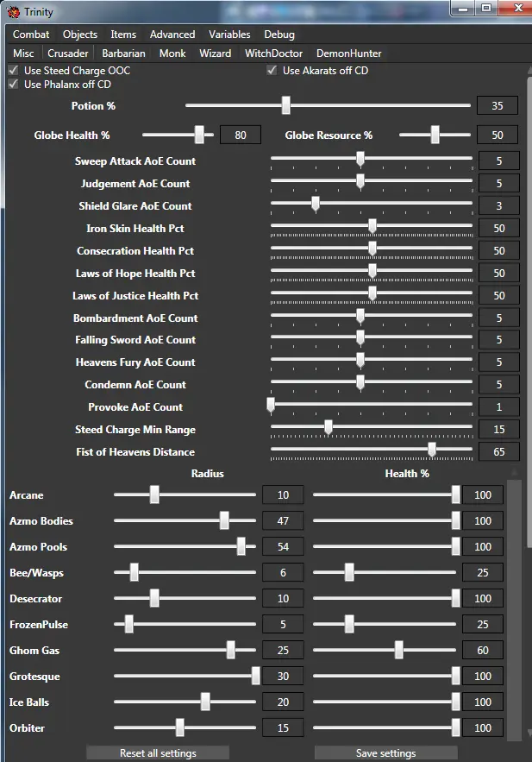532x762 pixels.
Task: Open the WitchDoctor settings tab
Action: 273,54
